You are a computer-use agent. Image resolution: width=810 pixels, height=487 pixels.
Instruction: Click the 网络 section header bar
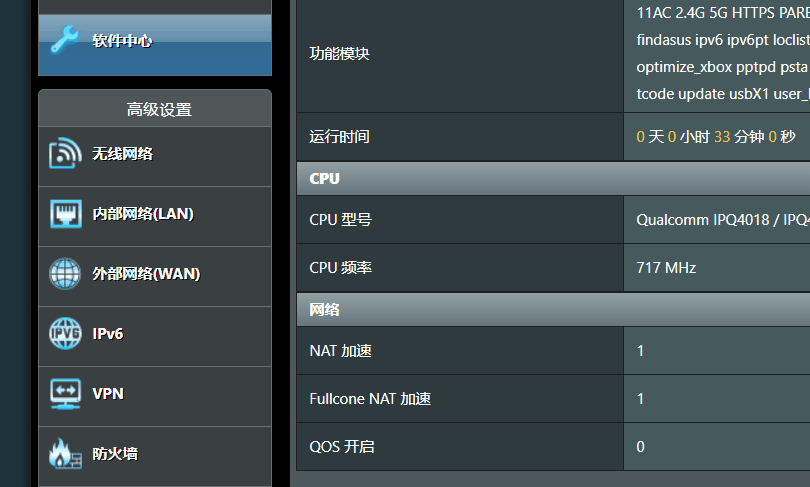click(553, 310)
